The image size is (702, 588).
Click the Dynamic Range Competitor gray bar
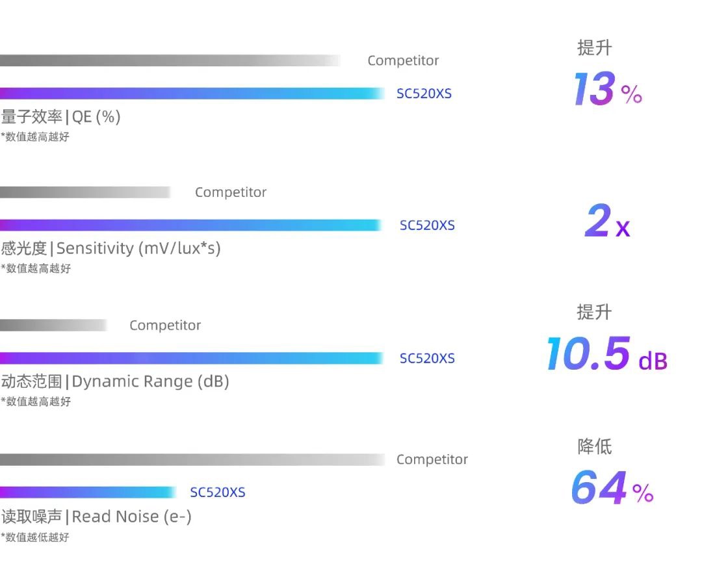53,326
